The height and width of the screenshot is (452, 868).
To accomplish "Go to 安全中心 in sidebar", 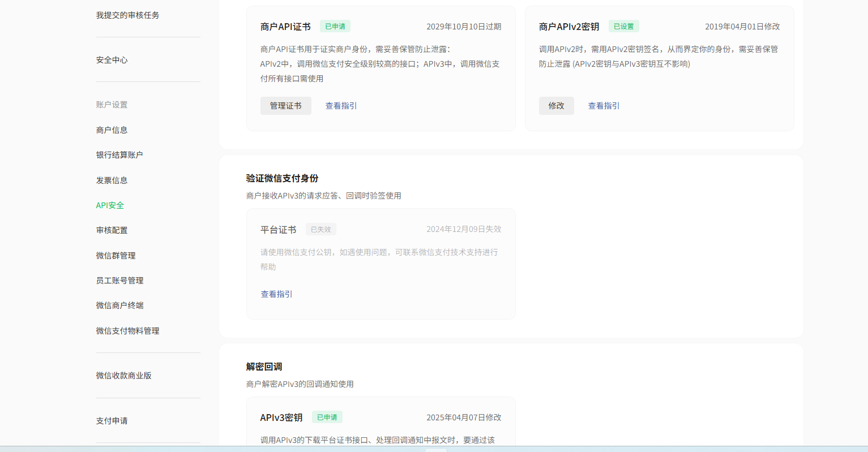I will coord(112,60).
